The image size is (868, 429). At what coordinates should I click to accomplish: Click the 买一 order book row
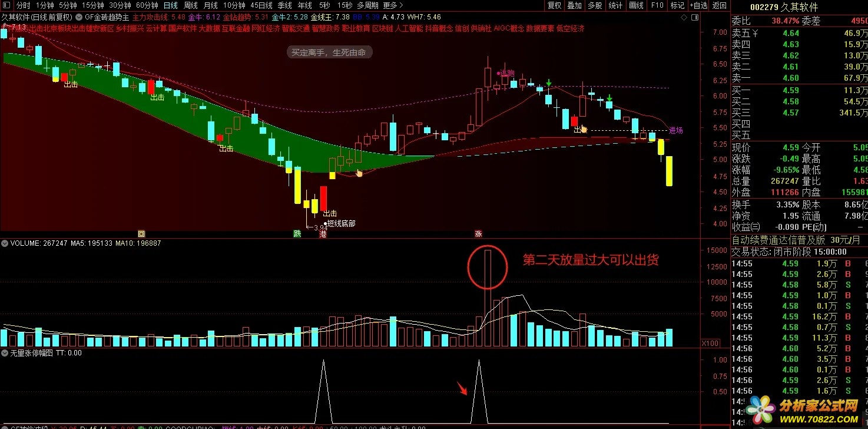[799, 90]
